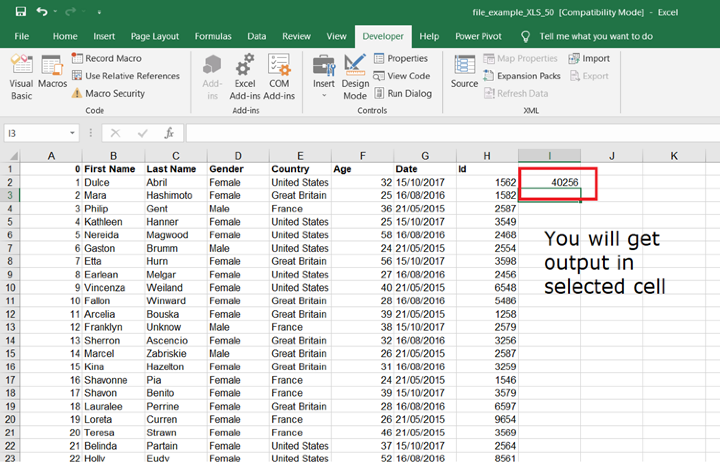Click the Save icon in title bar
Image resolution: width=720 pixels, height=466 pixels.
tap(21, 11)
